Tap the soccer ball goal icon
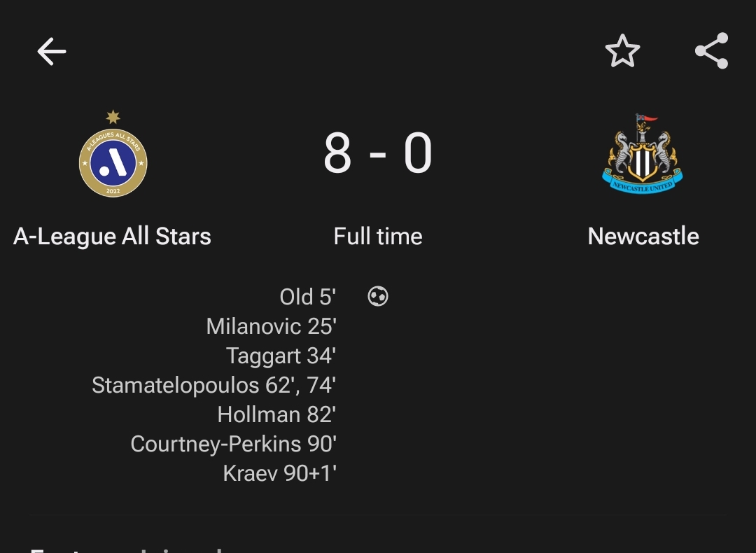This screenshot has width=756, height=553. pyautogui.click(x=377, y=296)
